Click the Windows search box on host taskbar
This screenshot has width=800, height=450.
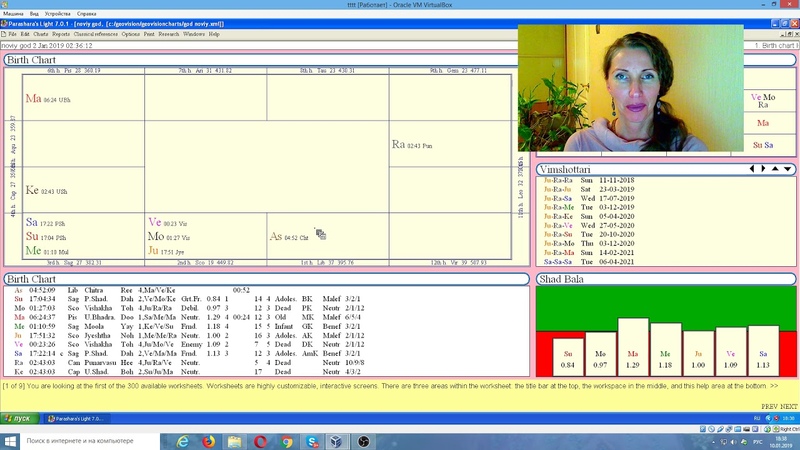tap(90, 441)
